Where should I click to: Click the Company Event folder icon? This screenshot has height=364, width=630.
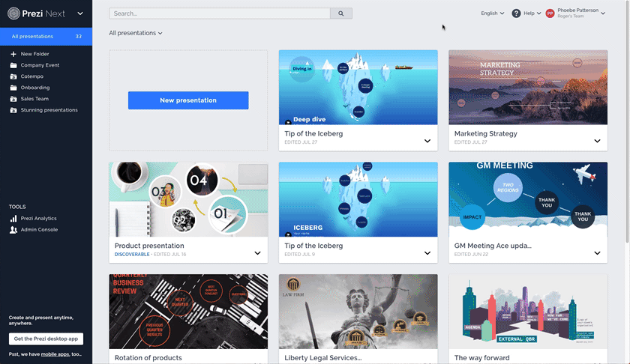[13, 65]
